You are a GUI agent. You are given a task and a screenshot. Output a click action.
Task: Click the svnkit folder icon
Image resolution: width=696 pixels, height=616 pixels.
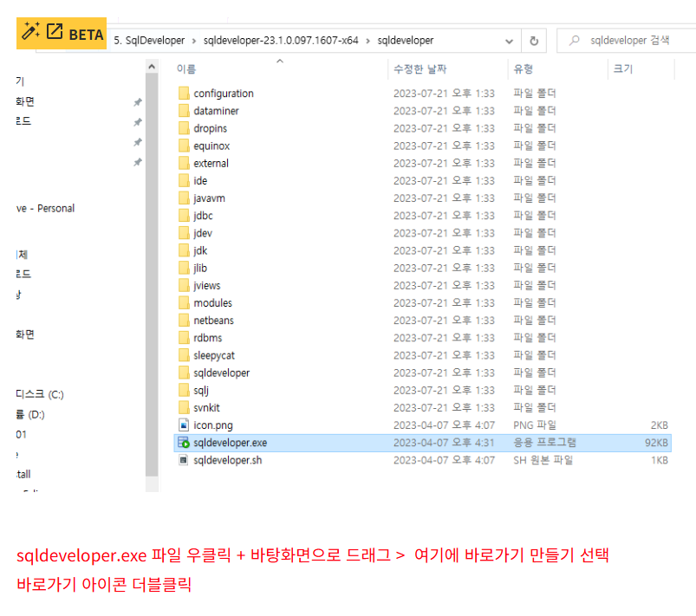(x=184, y=407)
